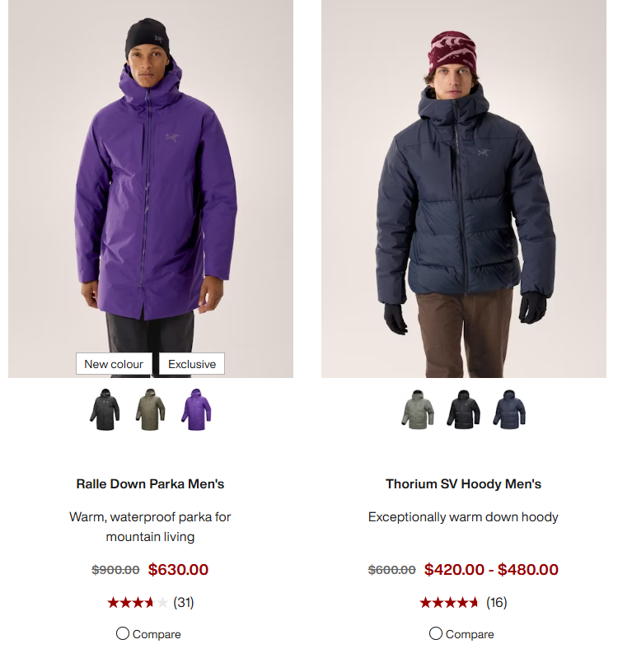Click the $420.00 - $480.00 price range
The height and width of the screenshot is (672, 618).
point(491,570)
